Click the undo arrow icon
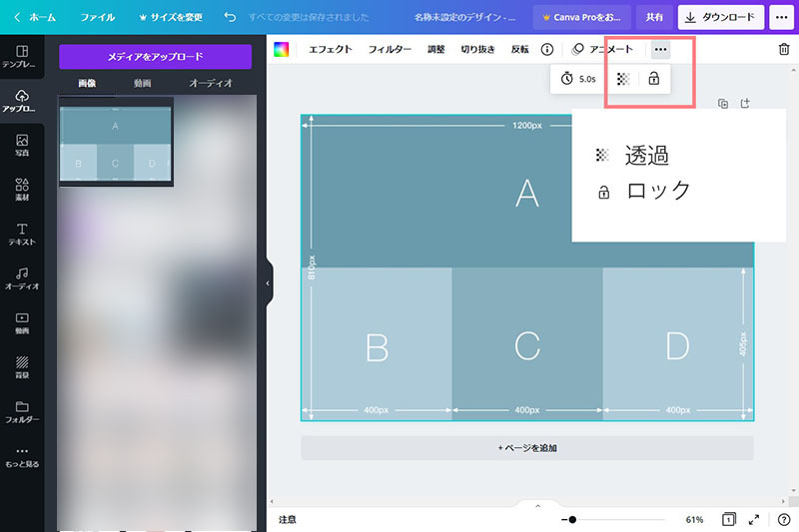The width and height of the screenshot is (799, 532). (x=231, y=17)
